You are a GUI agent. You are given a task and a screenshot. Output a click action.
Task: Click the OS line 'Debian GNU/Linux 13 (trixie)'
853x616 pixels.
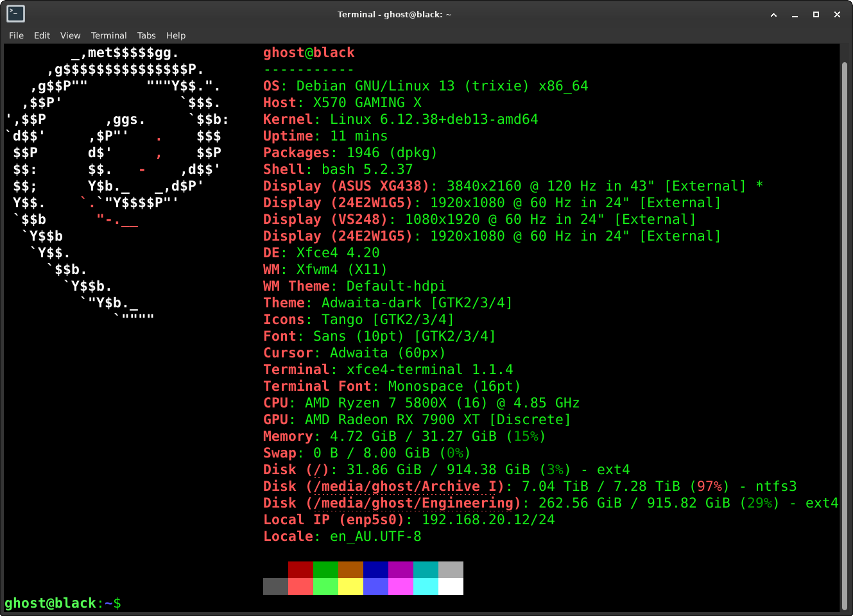413,86
